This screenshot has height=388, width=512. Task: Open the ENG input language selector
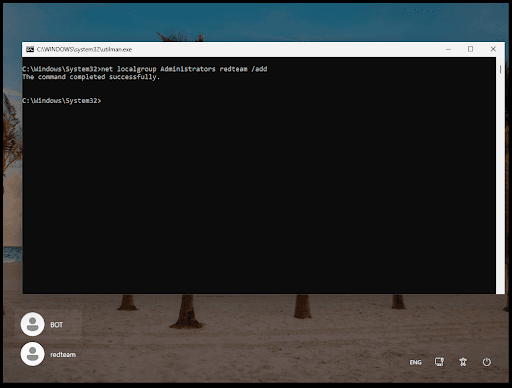[415, 362]
